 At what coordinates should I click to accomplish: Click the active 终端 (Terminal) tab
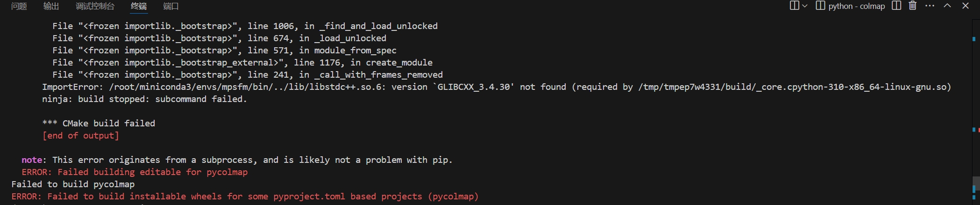point(139,6)
